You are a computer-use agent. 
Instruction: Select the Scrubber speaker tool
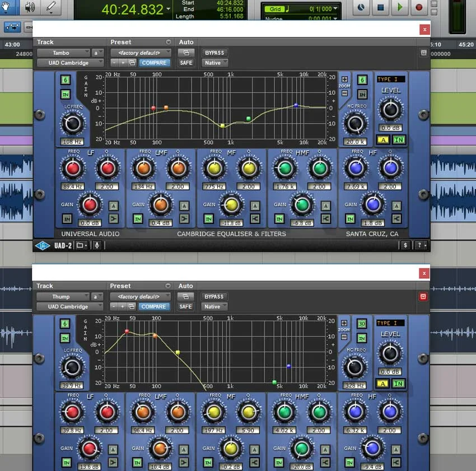pyautogui.click(x=30, y=7)
